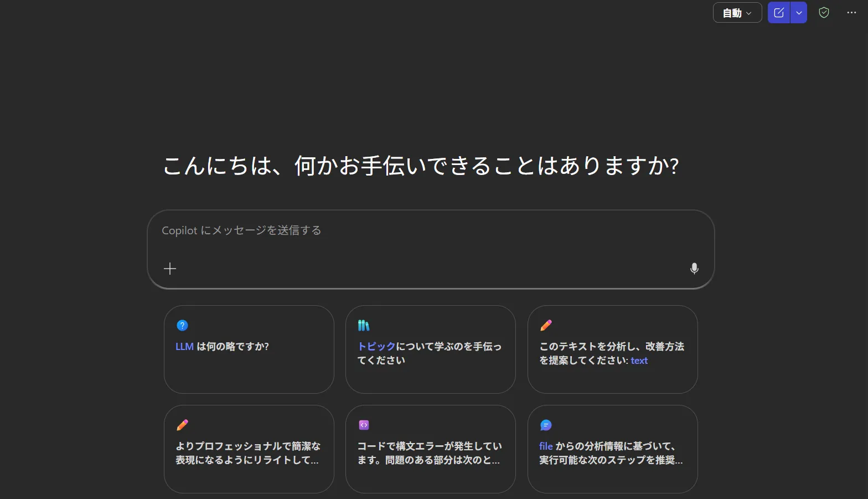Image resolution: width=868 pixels, height=499 pixels.
Task: Click the purple code icon
Action: [364, 425]
